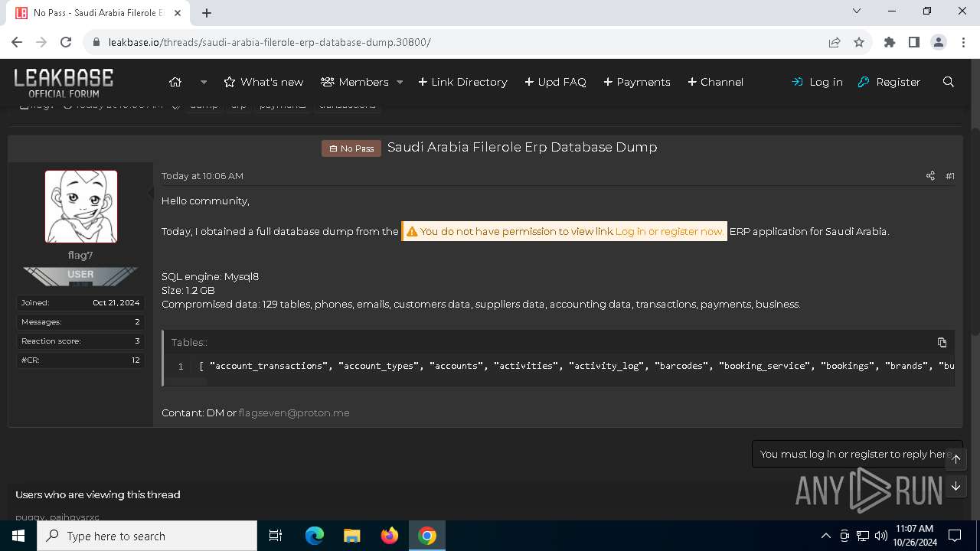Open the post permalink #1
Viewport: 980px width, 551px height.
click(x=950, y=176)
